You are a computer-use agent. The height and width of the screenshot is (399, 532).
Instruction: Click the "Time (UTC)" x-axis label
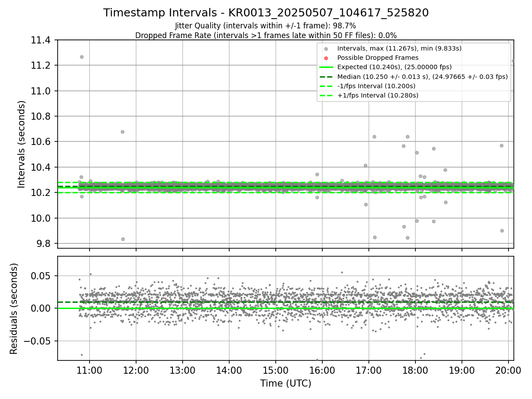pos(286,383)
